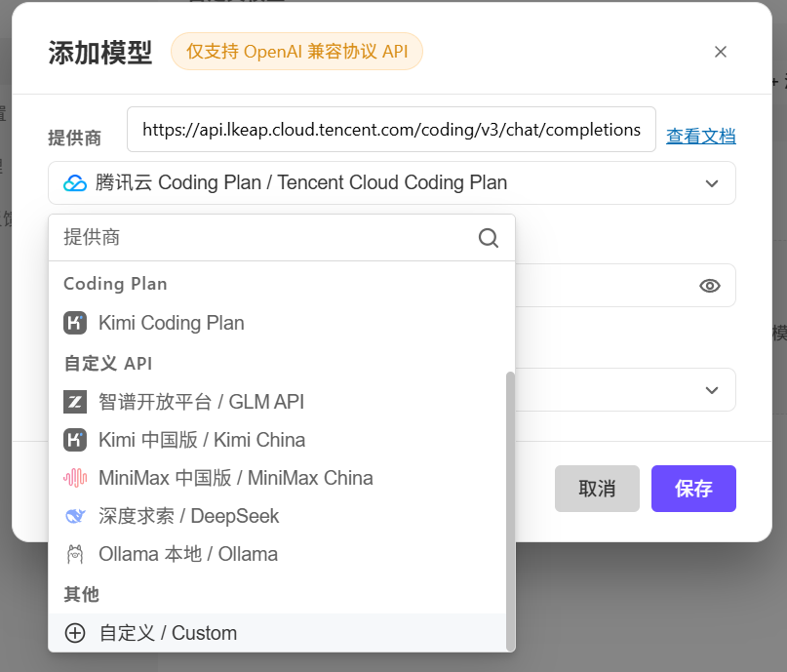Click the provider list scrollbar
This screenshot has height=672, width=787.
pos(510,511)
